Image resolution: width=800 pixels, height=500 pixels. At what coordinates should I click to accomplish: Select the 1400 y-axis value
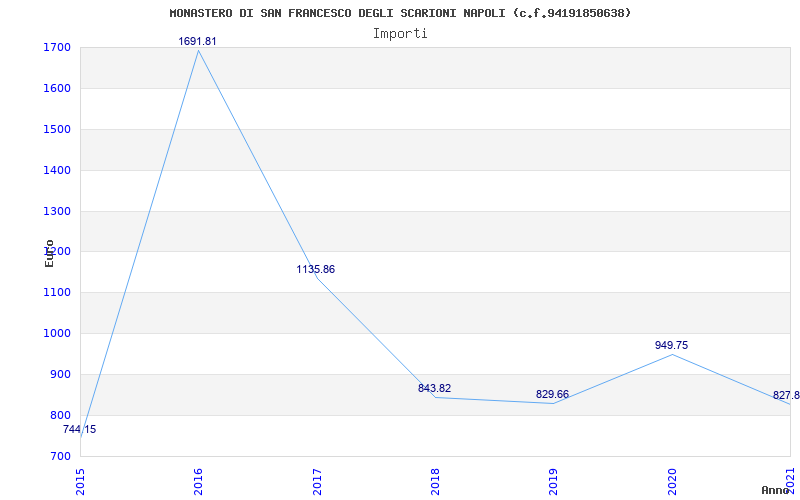click(57, 170)
